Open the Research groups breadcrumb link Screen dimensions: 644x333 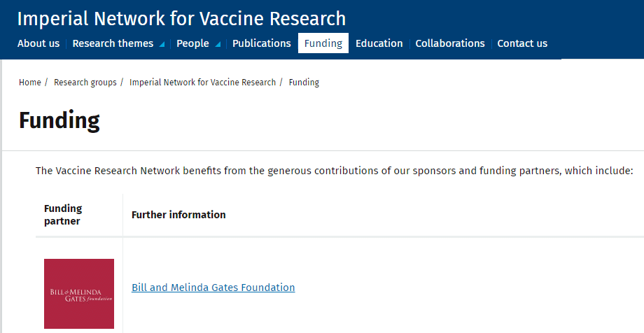coord(85,83)
